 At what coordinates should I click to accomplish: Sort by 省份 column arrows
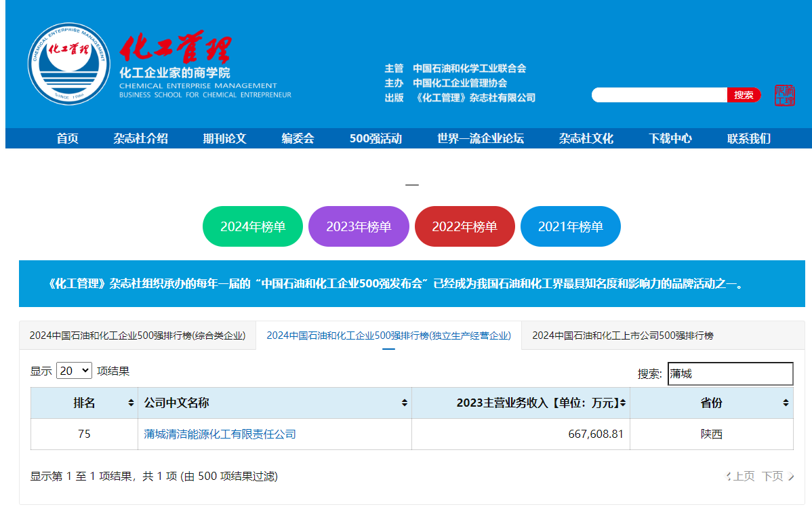point(786,403)
